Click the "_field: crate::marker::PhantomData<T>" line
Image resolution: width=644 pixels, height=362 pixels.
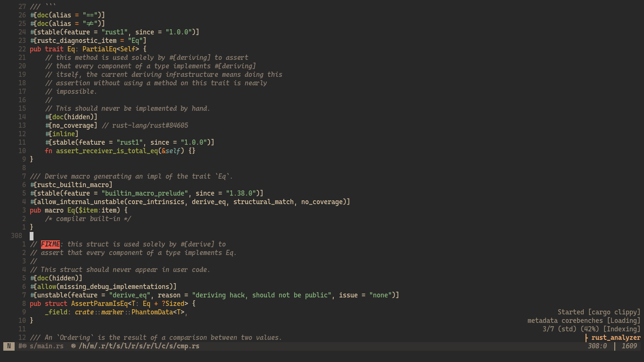pyautogui.click(x=116, y=312)
